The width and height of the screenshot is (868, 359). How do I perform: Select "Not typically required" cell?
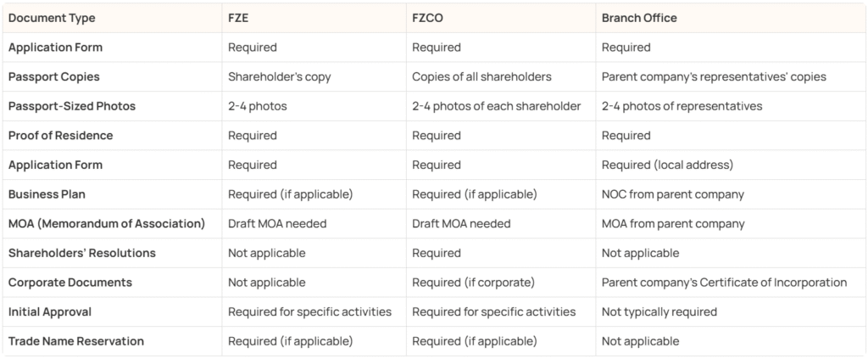click(659, 311)
